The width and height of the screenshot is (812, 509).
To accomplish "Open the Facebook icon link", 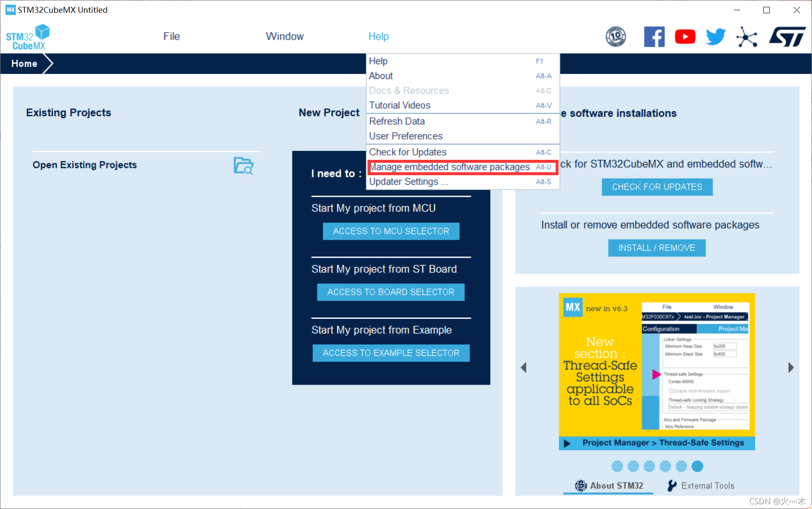I will pos(654,37).
